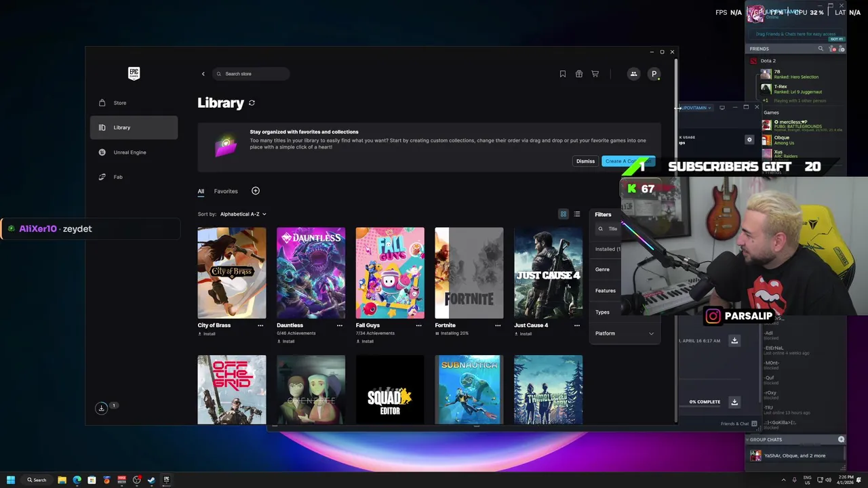This screenshot has width=868, height=488.
Task: Search friends in Steam friends list
Action: pos(821,49)
